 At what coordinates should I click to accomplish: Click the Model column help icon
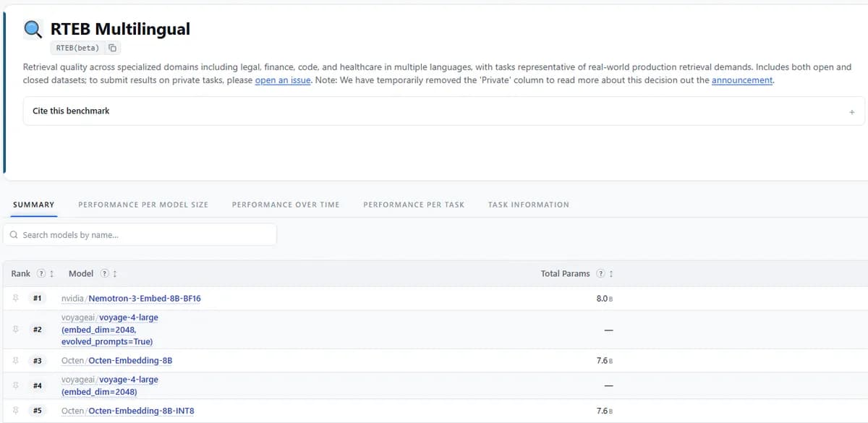click(105, 273)
